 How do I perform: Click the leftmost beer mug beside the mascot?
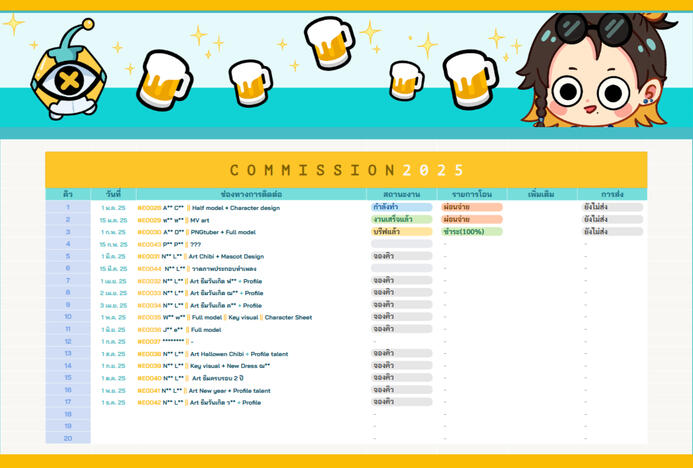point(164,80)
